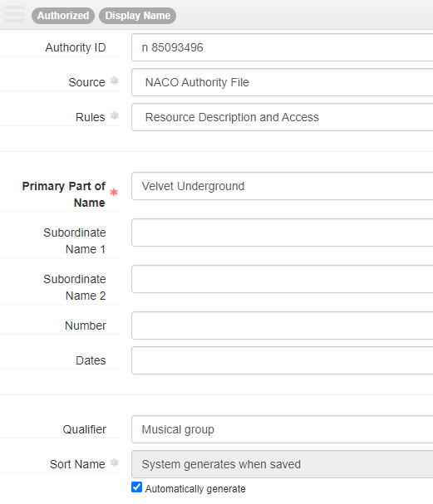Click the Source label
This screenshot has height=504, width=433.
click(87, 82)
